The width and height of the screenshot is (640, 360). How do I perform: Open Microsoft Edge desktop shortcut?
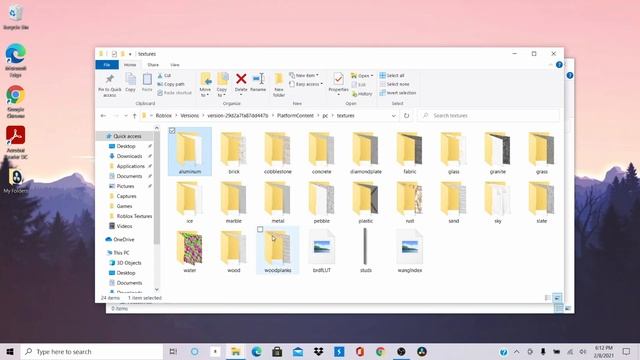point(16,60)
